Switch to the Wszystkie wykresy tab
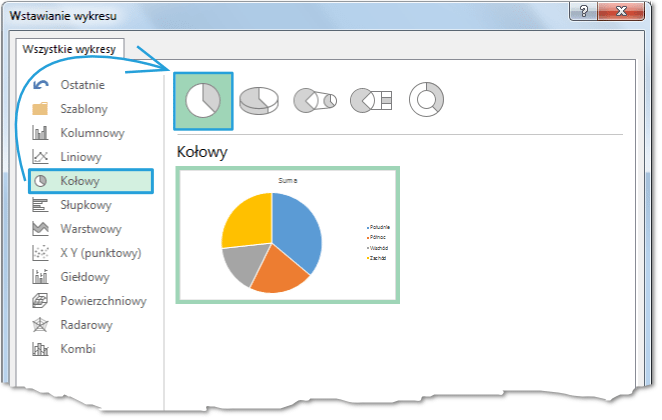Image resolution: width=662 pixels, height=420 pixels. click(70, 49)
